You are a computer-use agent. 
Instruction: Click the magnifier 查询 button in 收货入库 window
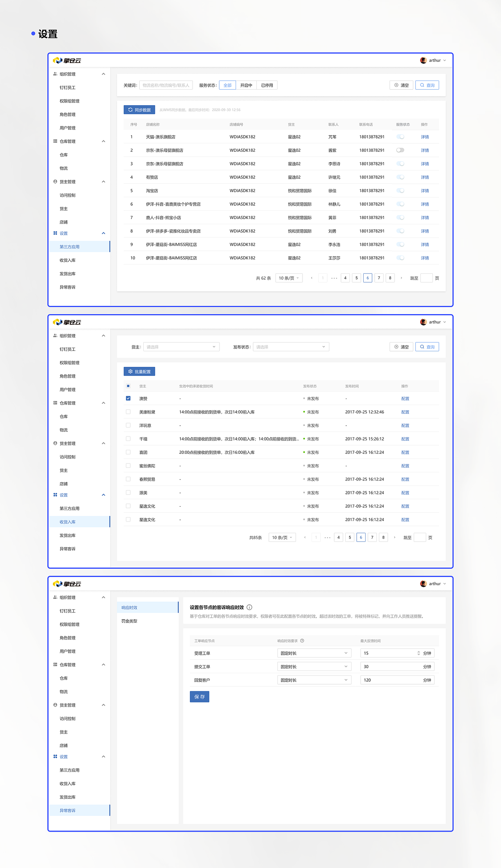(427, 347)
